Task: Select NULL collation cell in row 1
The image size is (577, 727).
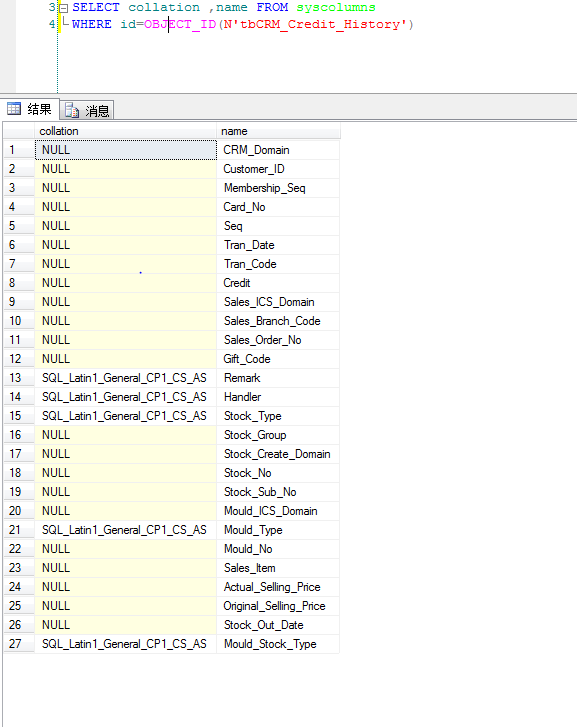Action: coord(125,150)
